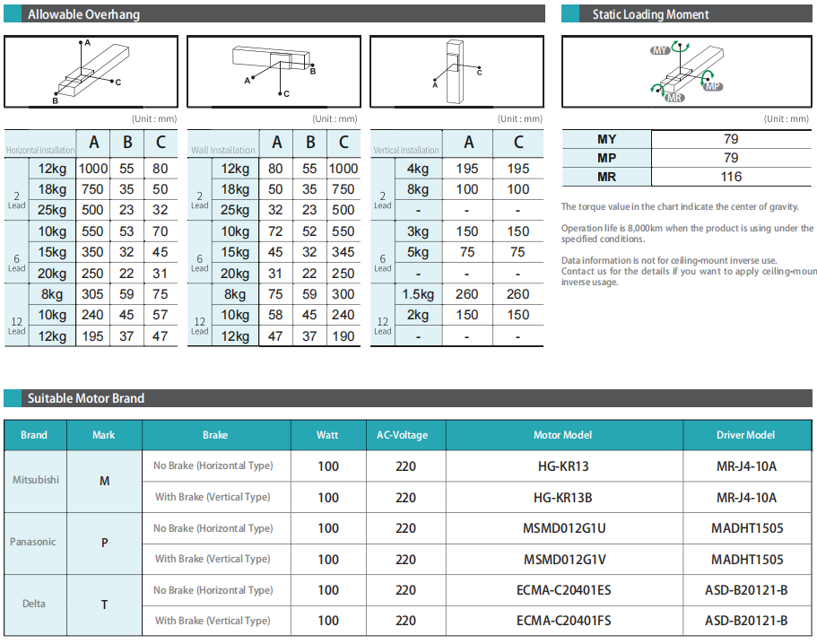Image resolution: width=817 pixels, height=644 pixels.
Task: Select the Panasonic brand cell
Action: click(x=33, y=542)
